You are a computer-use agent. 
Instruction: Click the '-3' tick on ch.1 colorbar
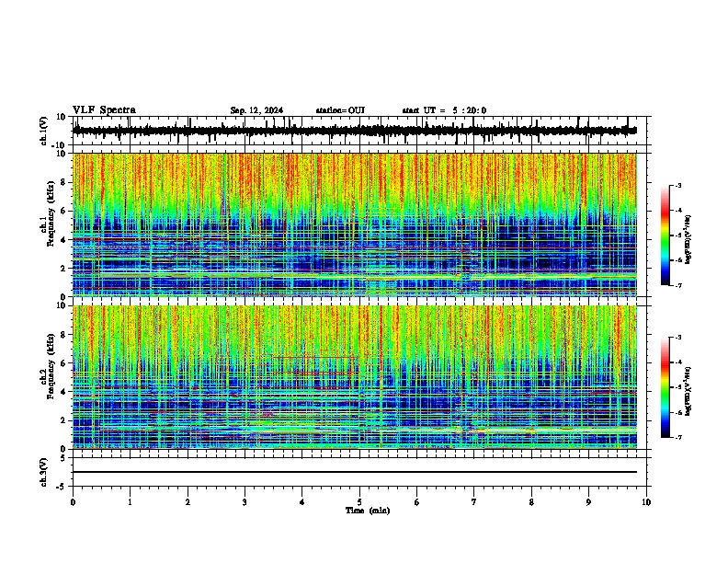pyautogui.click(x=678, y=185)
